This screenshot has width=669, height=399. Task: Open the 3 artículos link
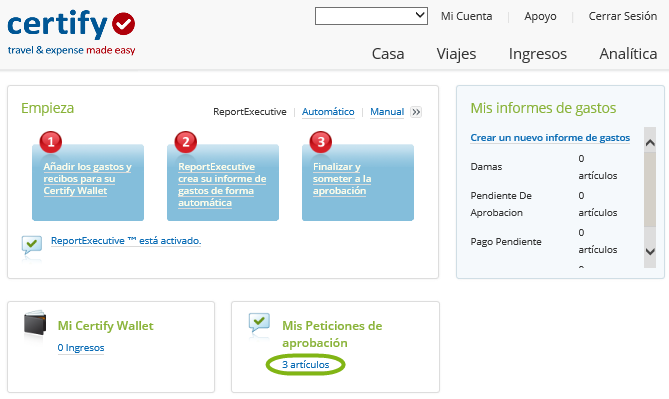click(305, 365)
